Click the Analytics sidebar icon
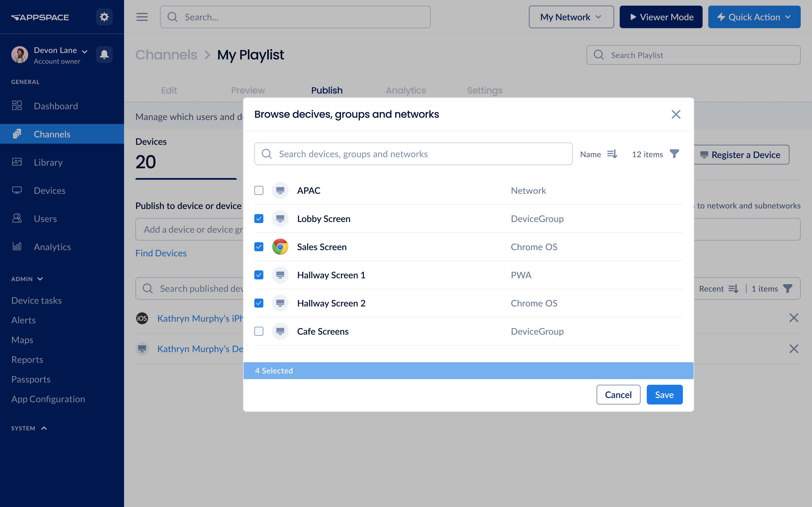 [x=17, y=246]
